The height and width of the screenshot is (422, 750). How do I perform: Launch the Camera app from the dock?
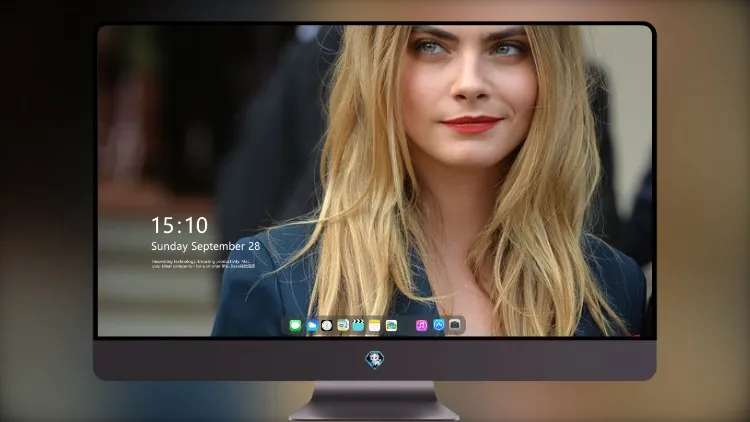455,325
